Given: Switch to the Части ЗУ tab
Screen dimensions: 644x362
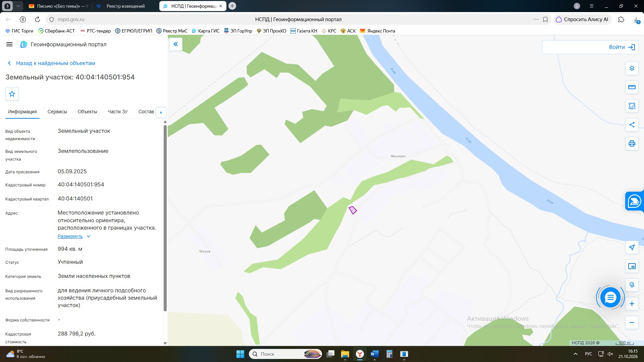Looking at the screenshot, I should [x=118, y=112].
